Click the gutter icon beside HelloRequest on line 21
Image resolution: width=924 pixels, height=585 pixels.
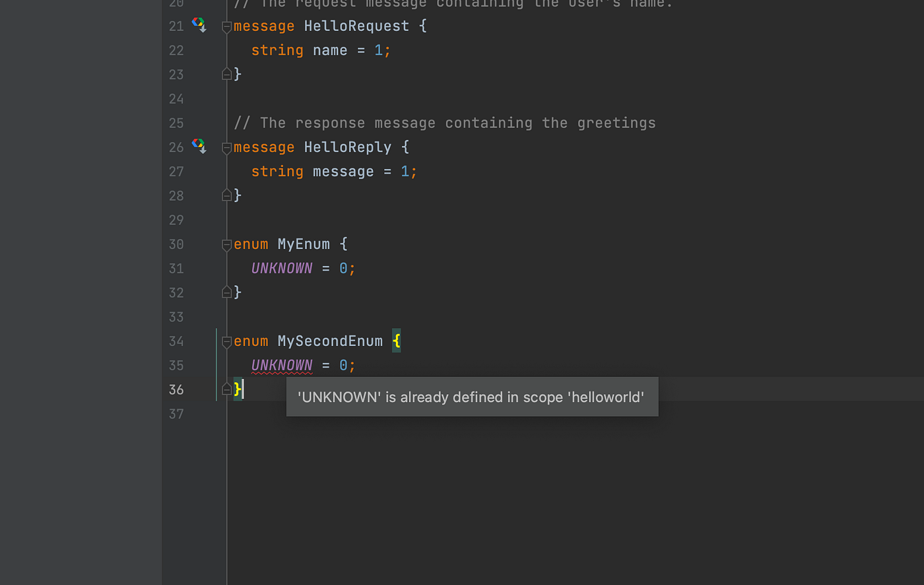pyautogui.click(x=199, y=25)
